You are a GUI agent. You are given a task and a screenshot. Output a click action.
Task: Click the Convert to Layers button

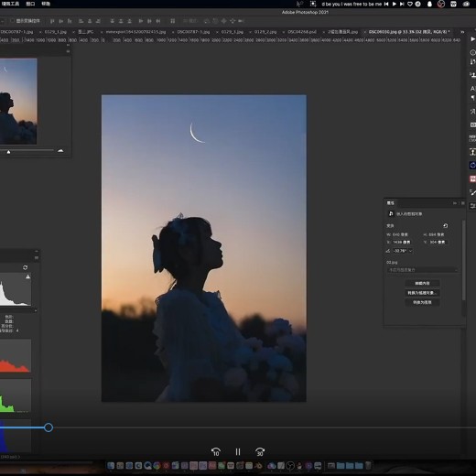point(422,302)
